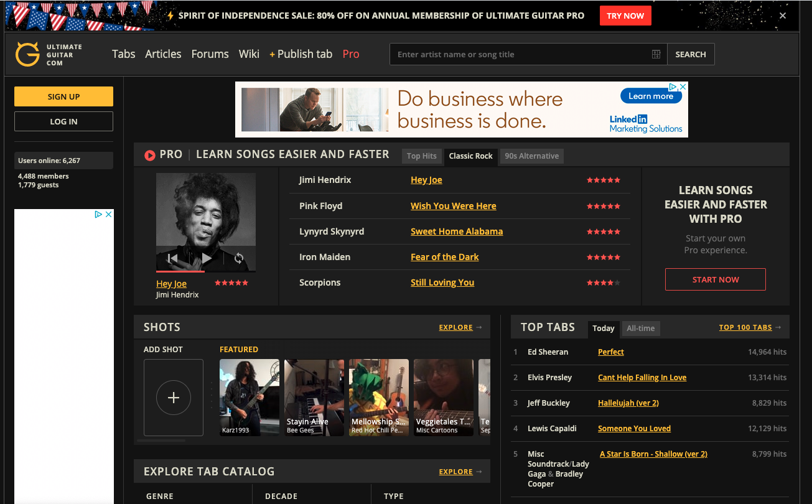812x504 pixels.
Task: Click the Try Now button
Action: pyautogui.click(x=625, y=16)
